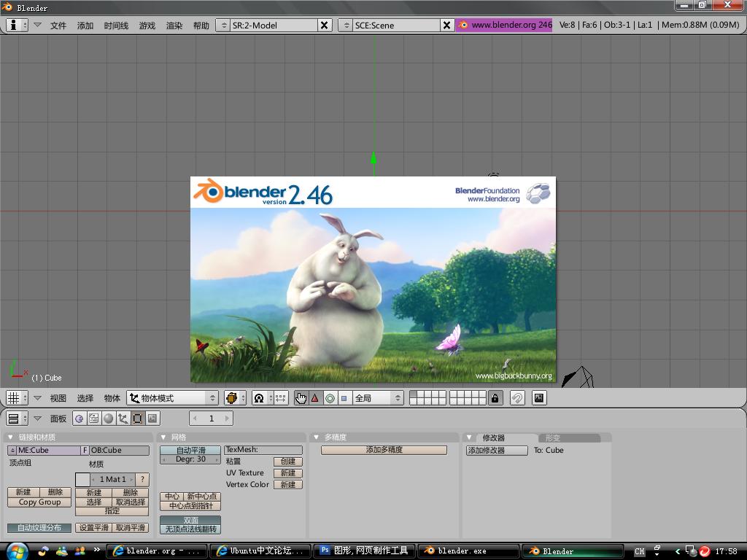
Task: Click the 1 Mat 1 material index stepper
Action: (x=113, y=480)
